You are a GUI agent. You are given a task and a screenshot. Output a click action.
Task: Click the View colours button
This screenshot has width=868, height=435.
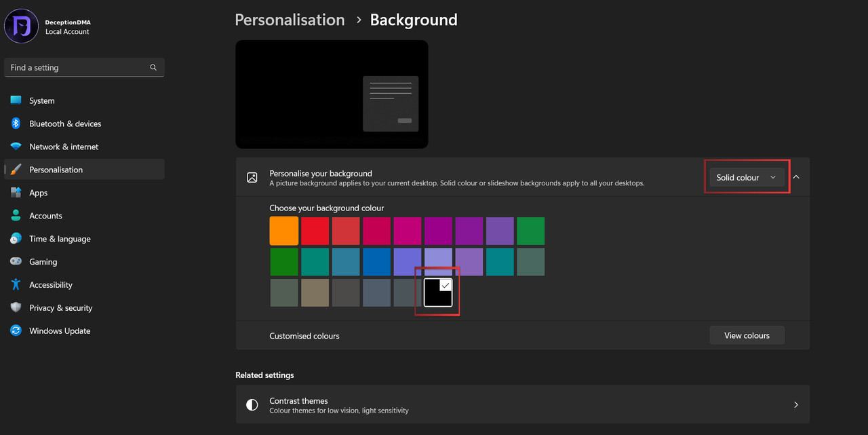[747, 335]
